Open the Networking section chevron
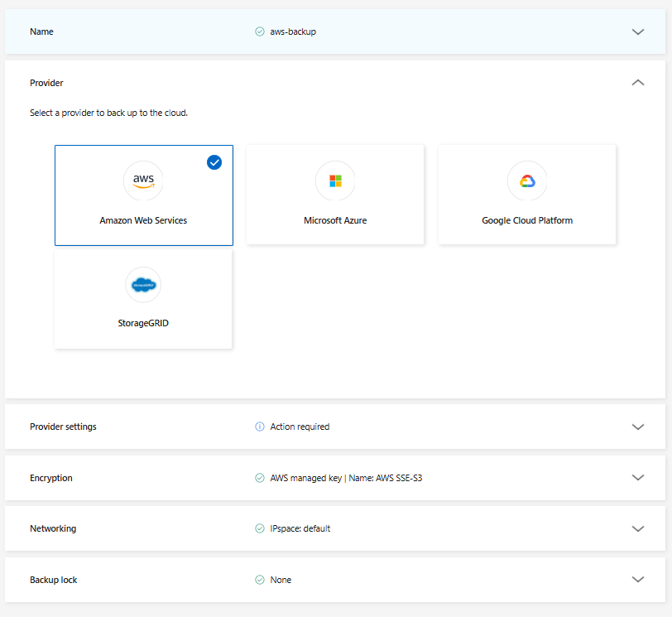 click(x=637, y=528)
